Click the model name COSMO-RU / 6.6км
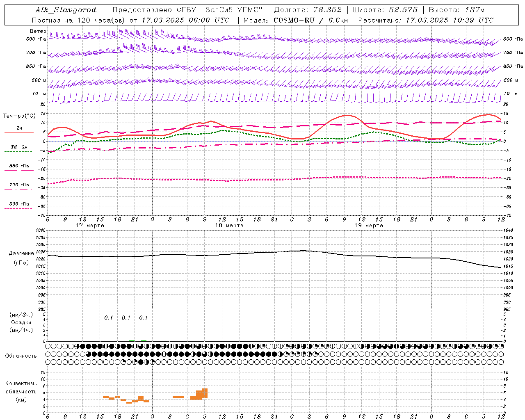 [x=310, y=20]
